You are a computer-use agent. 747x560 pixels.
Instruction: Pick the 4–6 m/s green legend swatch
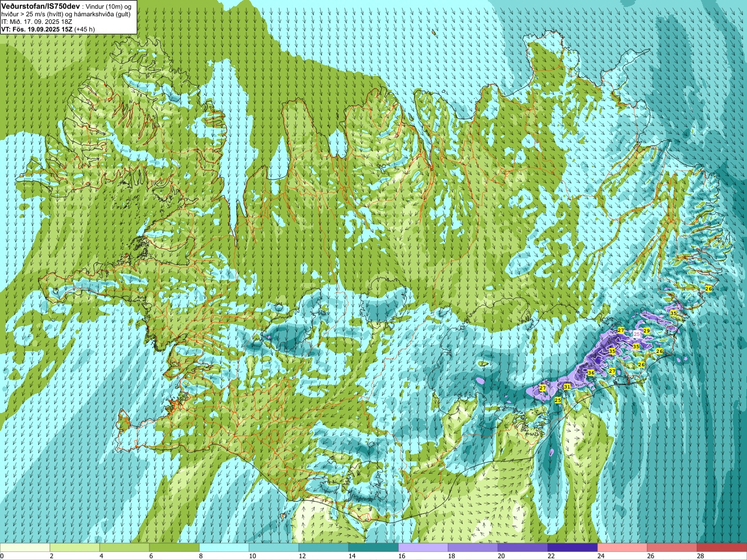coord(124,547)
